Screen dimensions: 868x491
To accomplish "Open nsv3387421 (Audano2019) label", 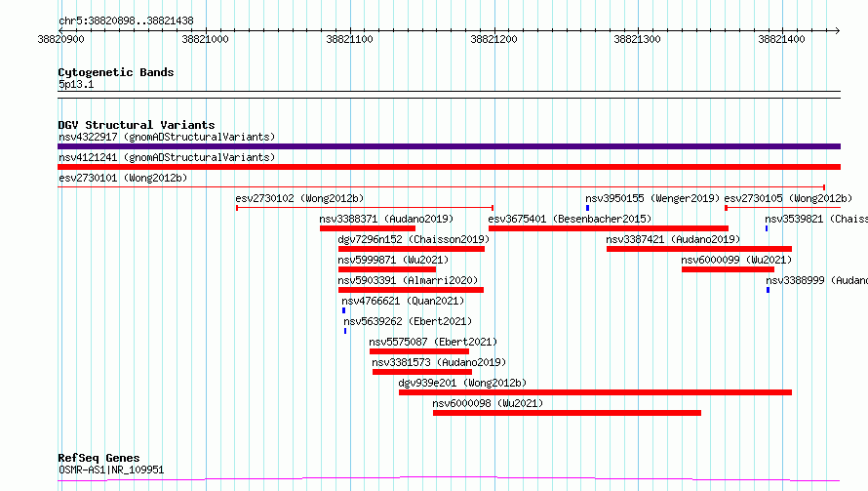I will 673,239.
